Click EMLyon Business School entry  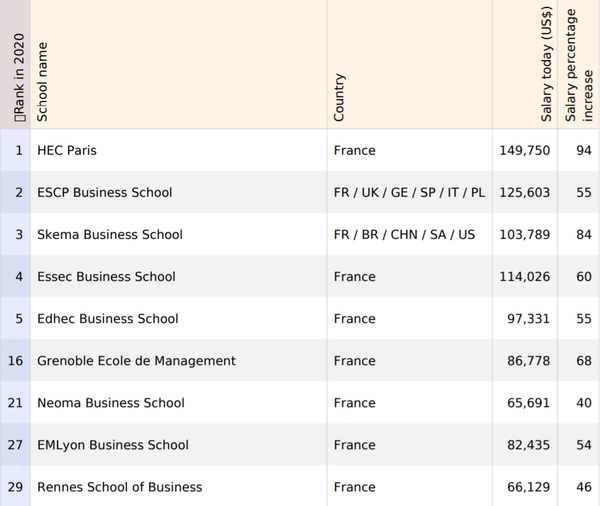tap(112, 445)
